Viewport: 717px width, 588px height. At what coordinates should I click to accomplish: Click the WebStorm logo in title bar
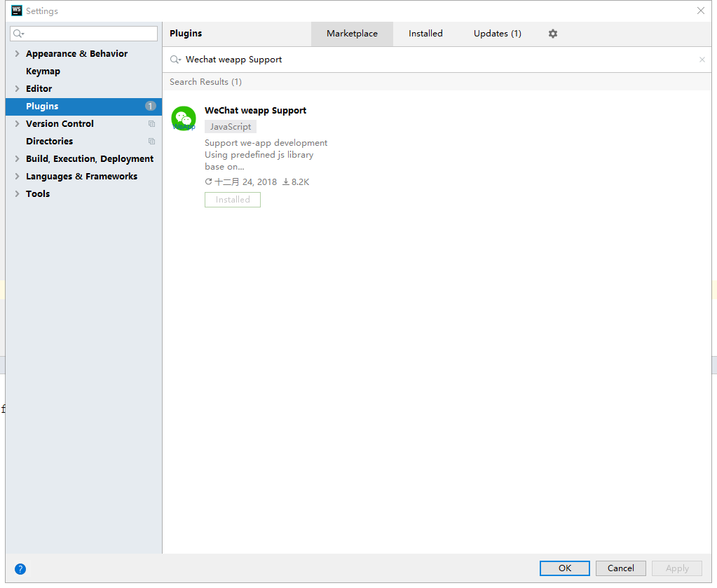click(16, 11)
